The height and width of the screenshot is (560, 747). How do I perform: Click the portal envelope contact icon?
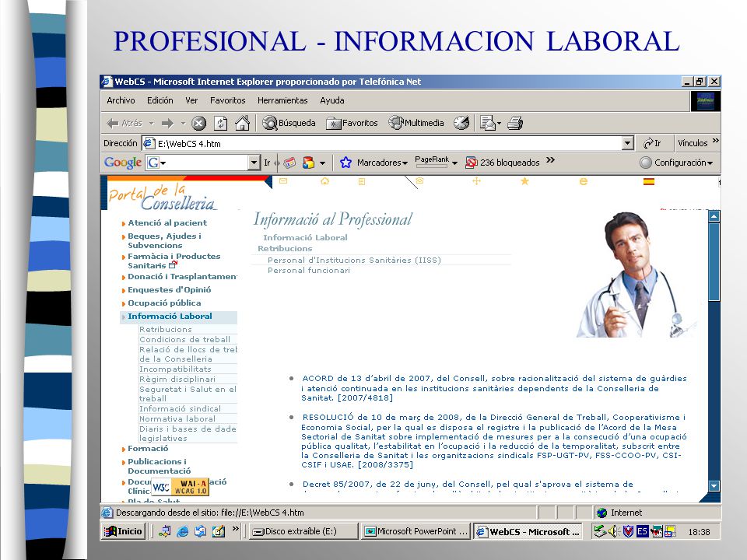coord(283,181)
